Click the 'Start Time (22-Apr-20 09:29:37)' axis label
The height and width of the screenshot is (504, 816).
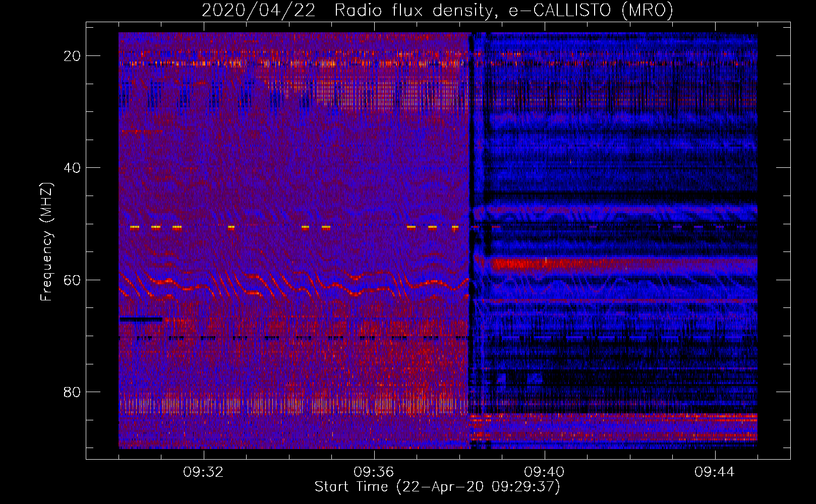click(x=437, y=487)
